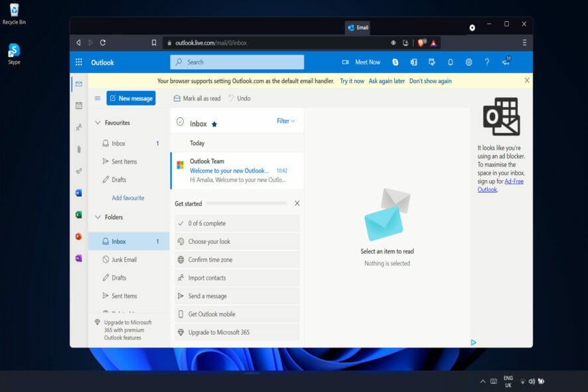Open Confirm time zone step
Viewport: 588px width, 392px height.
click(x=237, y=260)
